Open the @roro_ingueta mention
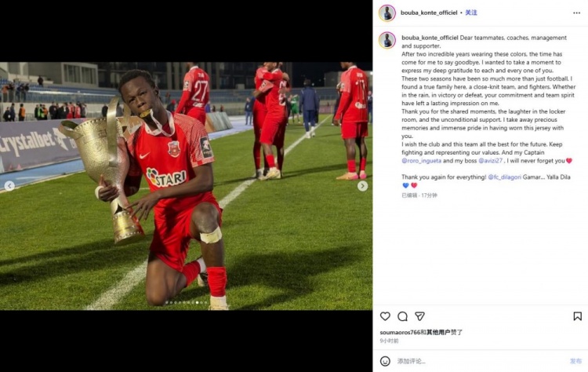Image resolution: width=588 pixels, height=372 pixels. [421, 161]
